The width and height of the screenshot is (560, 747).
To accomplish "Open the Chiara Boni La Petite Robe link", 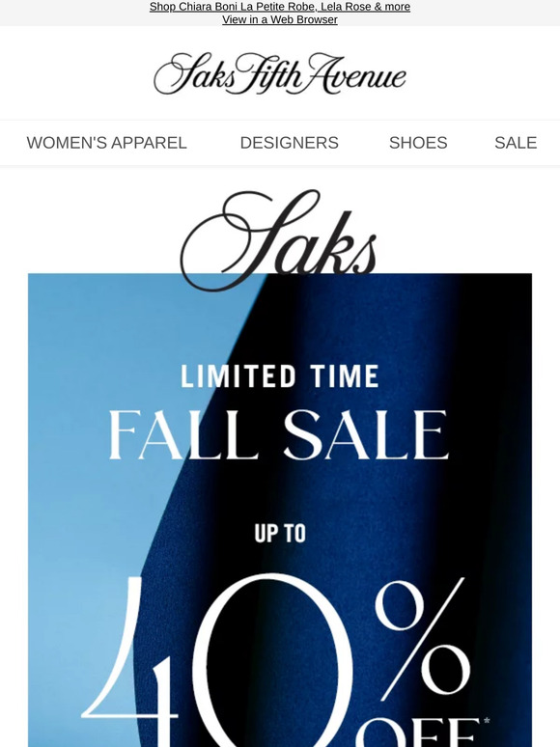I will pos(280,7).
